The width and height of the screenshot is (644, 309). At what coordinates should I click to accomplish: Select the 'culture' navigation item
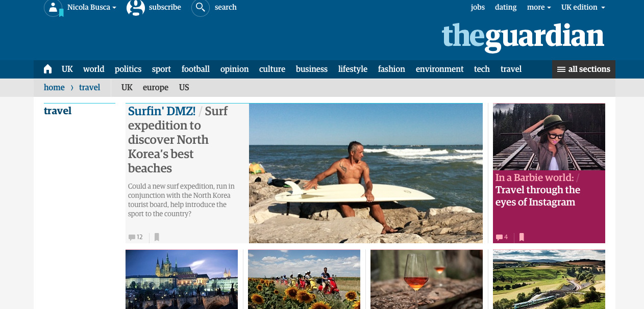pyautogui.click(x=272, y=69)
